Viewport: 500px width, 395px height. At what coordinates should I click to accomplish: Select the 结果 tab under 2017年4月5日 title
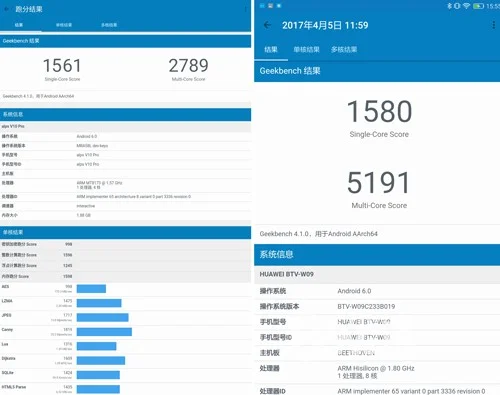pos(271,50)
